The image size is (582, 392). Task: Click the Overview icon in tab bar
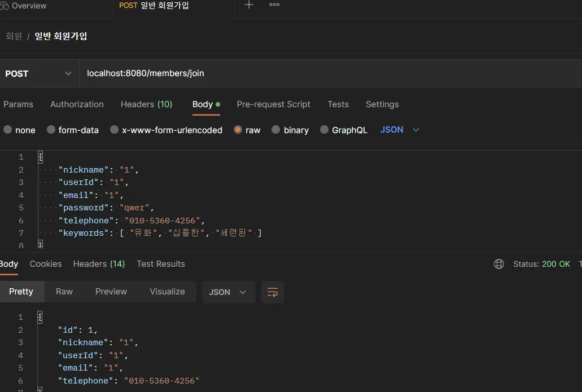pyautogui.click(x=5, y=6)
